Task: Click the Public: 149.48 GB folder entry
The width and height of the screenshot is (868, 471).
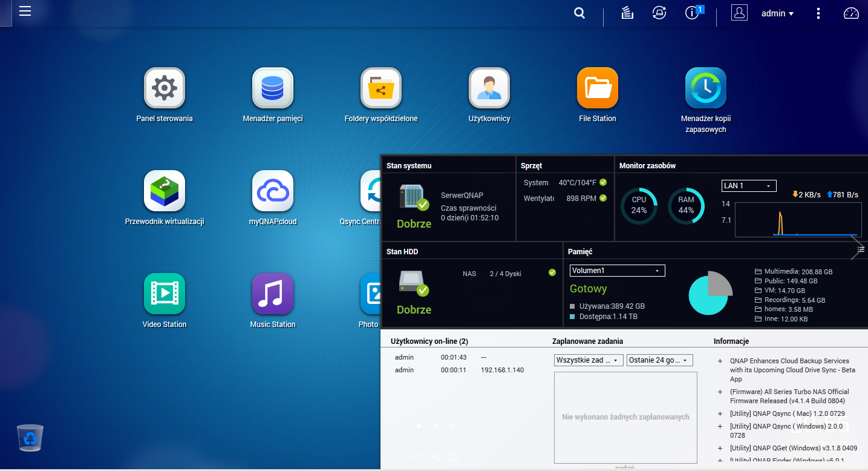Action: tap(786, 281)
